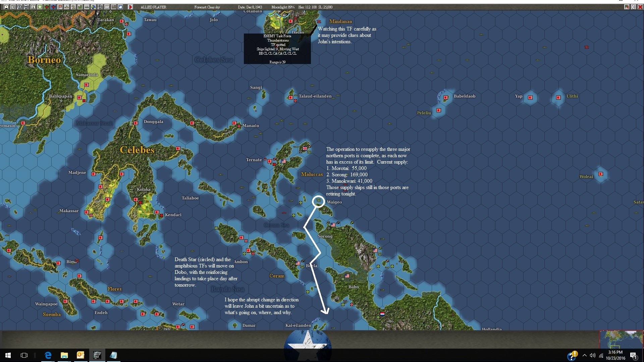Click the 'Borneo' map label
This screenshot has height=362, width=644.
[x=45, y=60]
